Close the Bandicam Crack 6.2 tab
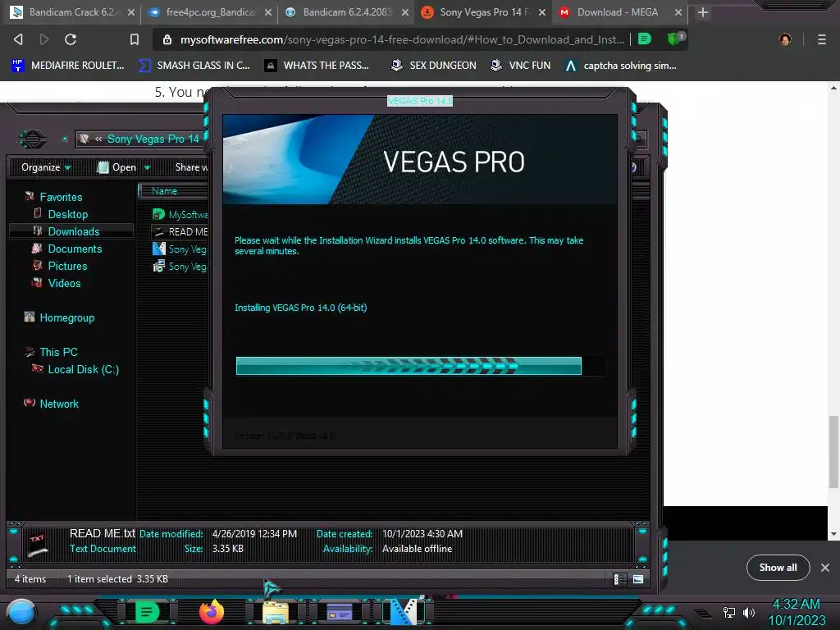The image size is (840, 630). (x=130, y=11)
